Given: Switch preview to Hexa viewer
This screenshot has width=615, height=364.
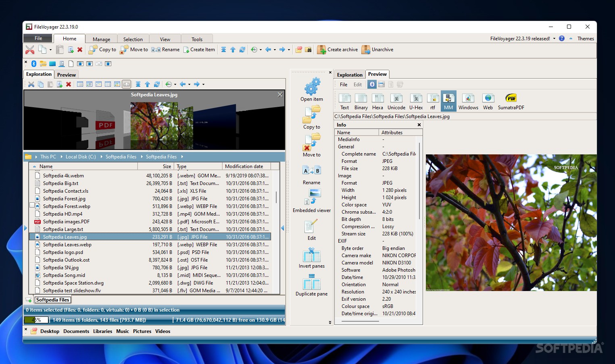Looking at the screenshot, I should 377,101.
